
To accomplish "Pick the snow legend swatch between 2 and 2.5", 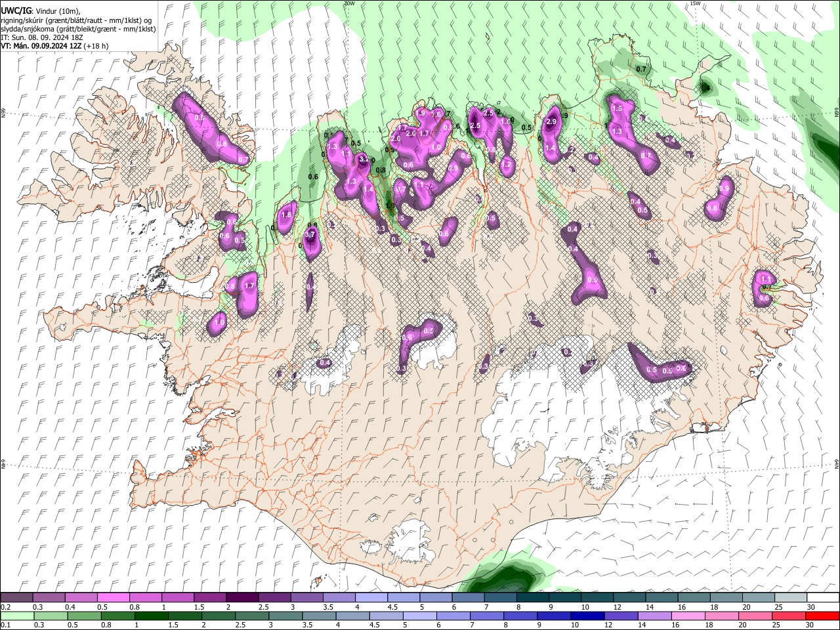I will pos(242,598).
